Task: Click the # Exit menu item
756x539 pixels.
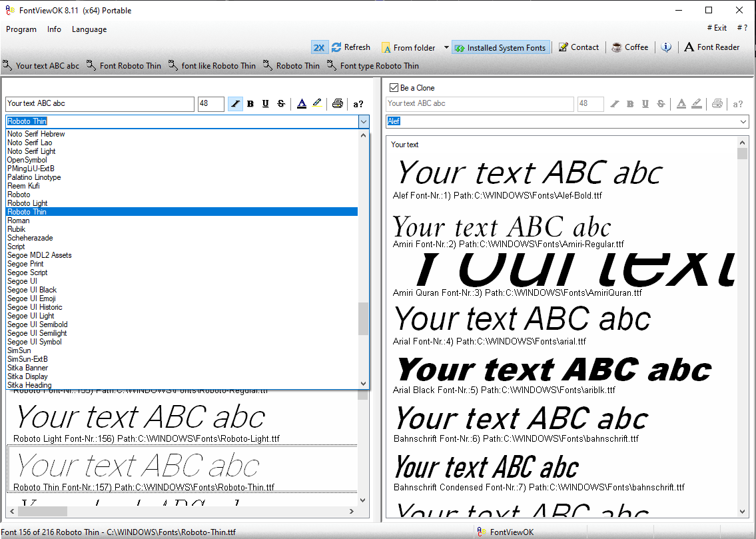Action: (717, 28)
